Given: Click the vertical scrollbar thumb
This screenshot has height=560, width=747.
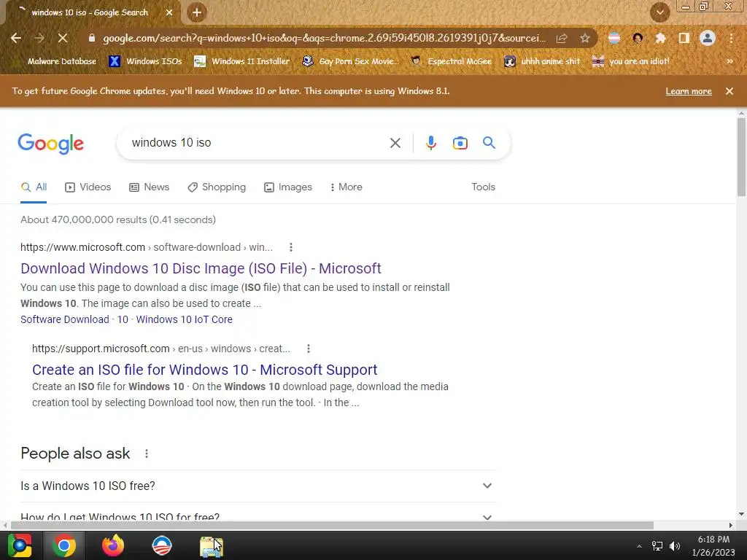Looking at the screenshot, I should (x=741, y=157).
